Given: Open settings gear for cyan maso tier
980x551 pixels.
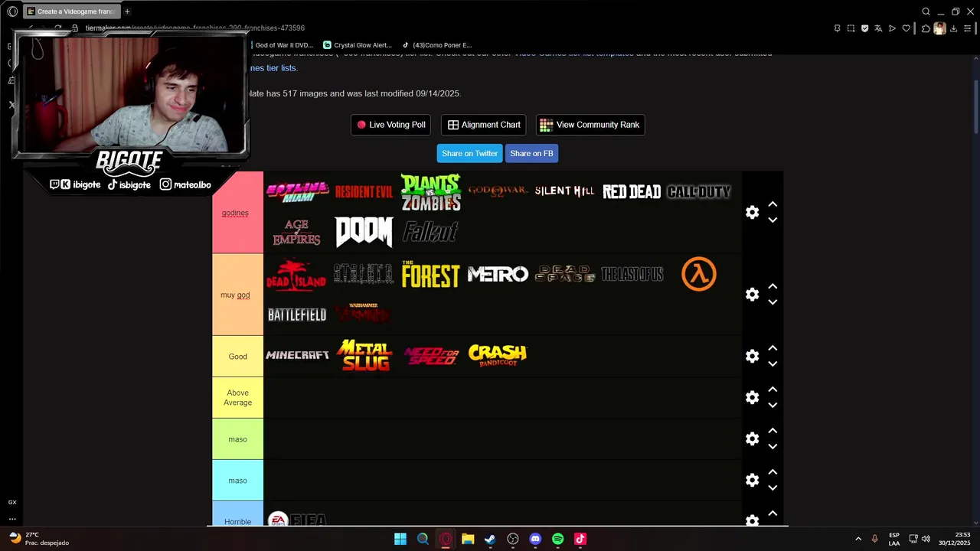Looking at the screenshot, I should (752, 480).
